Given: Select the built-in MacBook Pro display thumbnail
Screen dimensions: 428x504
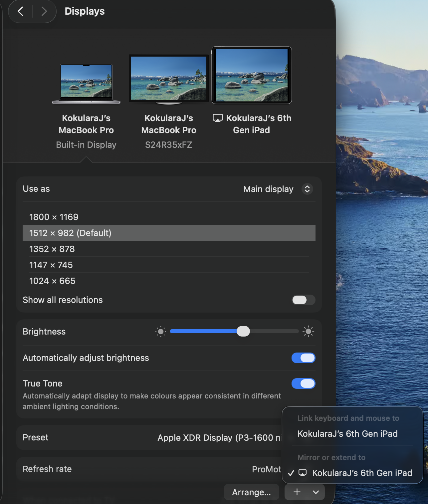Looking at the screenshot, I should pyautogui.click(x=86, y=84).
